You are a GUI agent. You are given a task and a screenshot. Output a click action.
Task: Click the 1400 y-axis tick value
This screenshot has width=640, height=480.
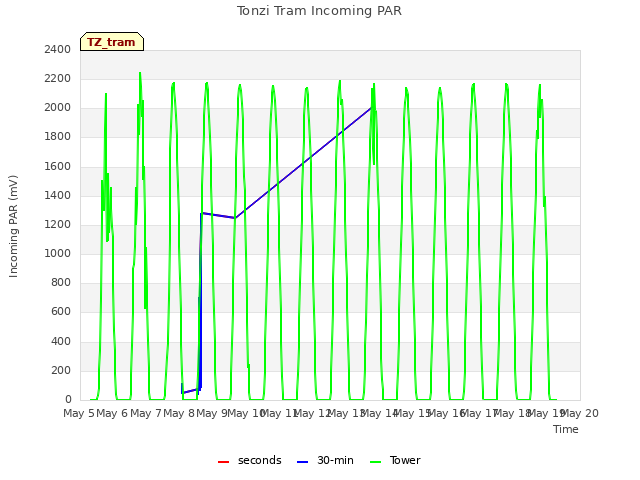coord(58,195)
